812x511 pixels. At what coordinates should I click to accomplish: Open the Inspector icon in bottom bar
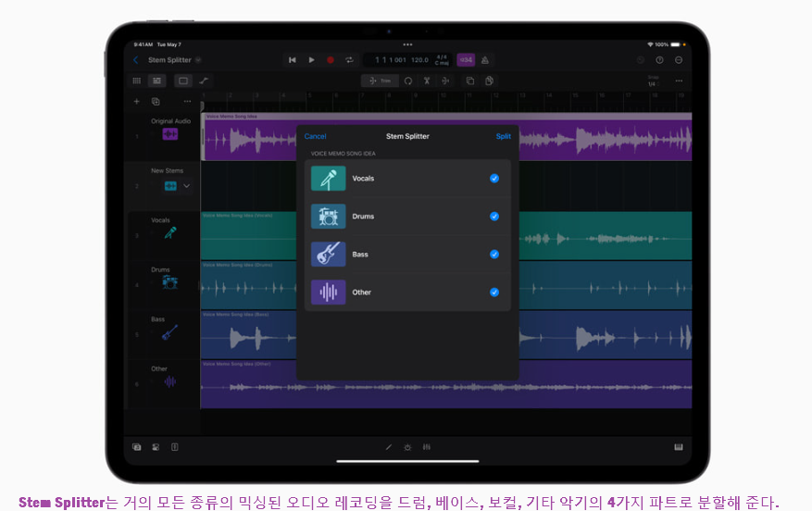tap(156, 447)
